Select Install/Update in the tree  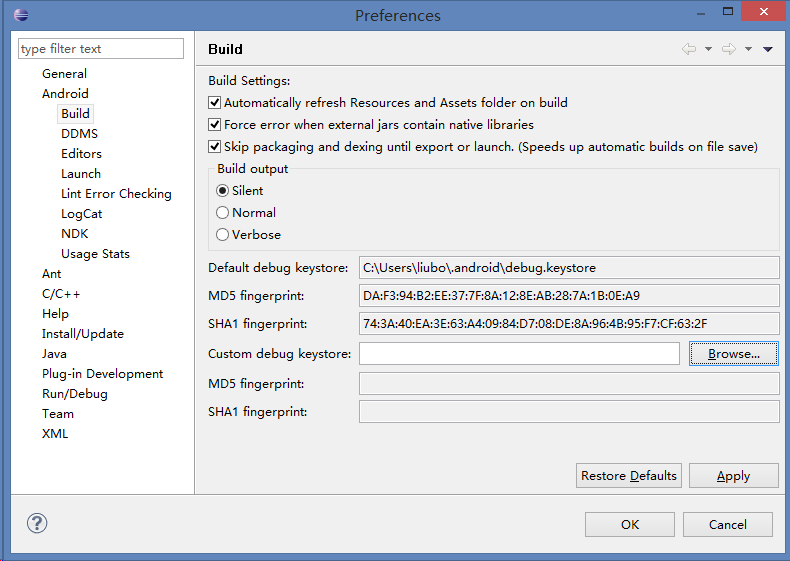(83, 334)
